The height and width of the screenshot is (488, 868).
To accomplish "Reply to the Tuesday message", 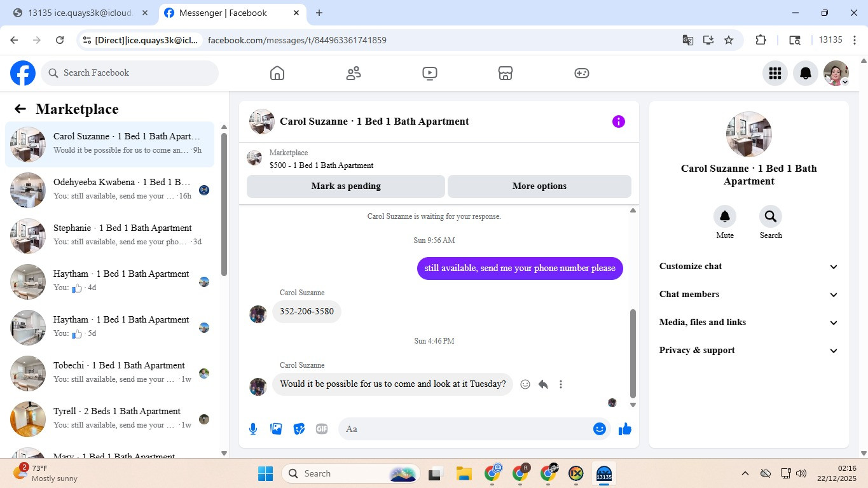I will (x=543, y=384).
